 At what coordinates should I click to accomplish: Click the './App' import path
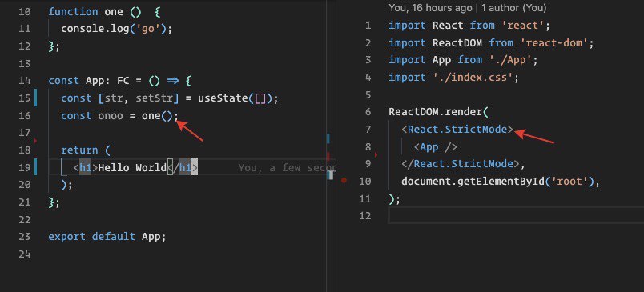pyautogui.click(x=511, y=60)
